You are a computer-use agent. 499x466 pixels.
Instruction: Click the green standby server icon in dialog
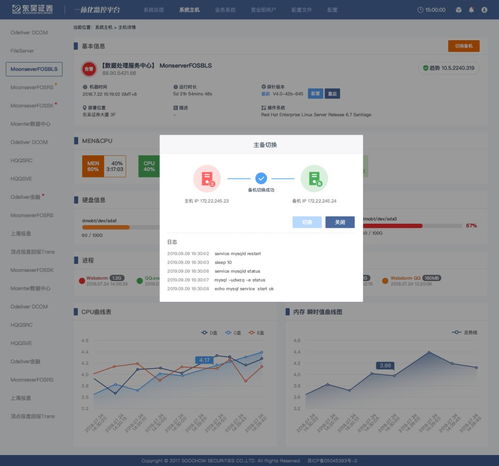[314, 178]
